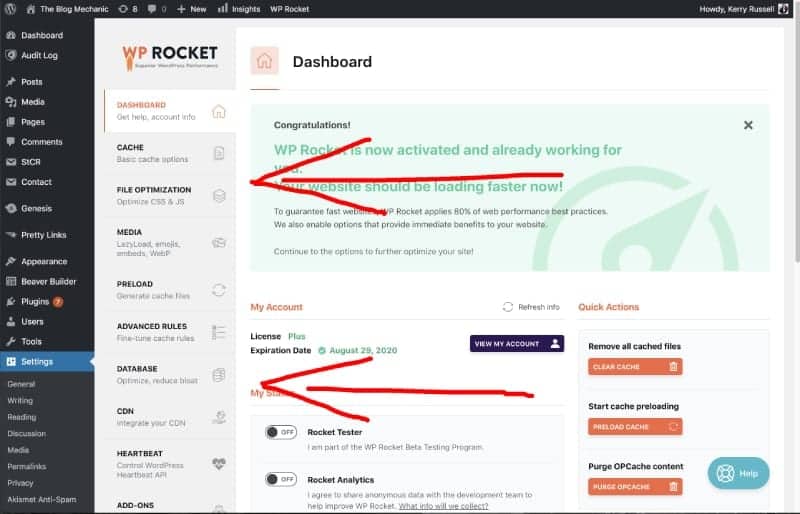Expand The Blog Mechanic site menu
Viewport: 800px width, 514px height.
[x=65, y=8]
